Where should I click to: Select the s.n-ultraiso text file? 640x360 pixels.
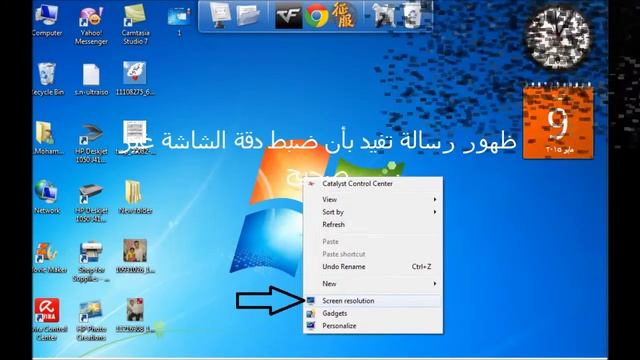click(91, 79)
